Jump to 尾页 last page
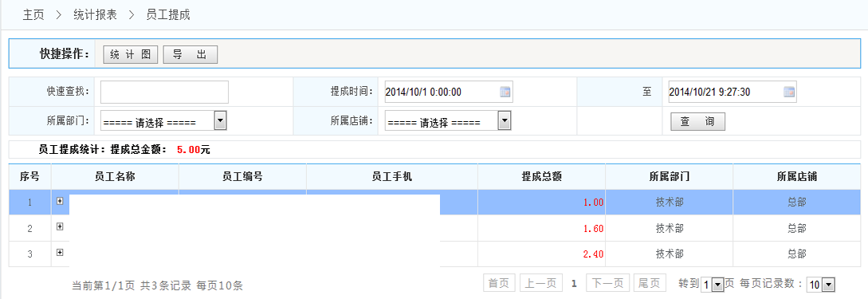Image resolution: width=868 pixels, height=299 pixels. point(650,284)
